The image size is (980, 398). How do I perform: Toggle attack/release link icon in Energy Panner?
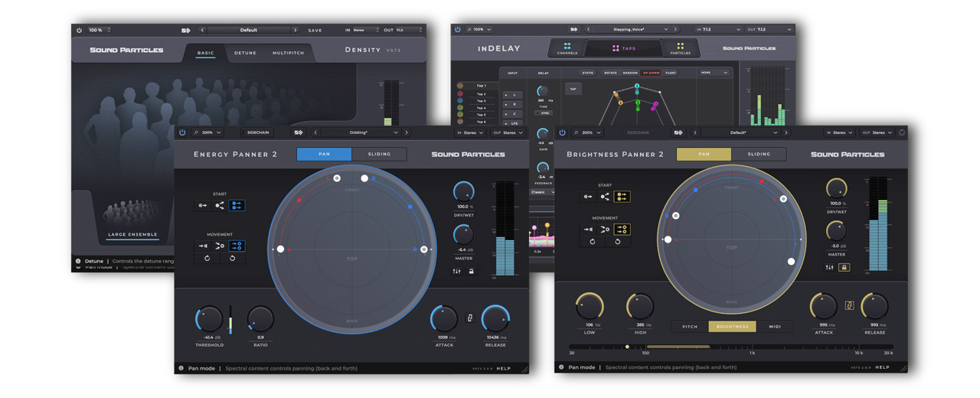click(x=470, y=317)
